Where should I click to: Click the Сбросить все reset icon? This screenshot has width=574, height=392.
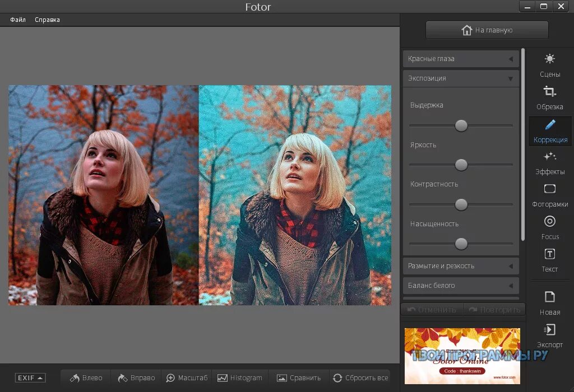(x=337, y=378)
